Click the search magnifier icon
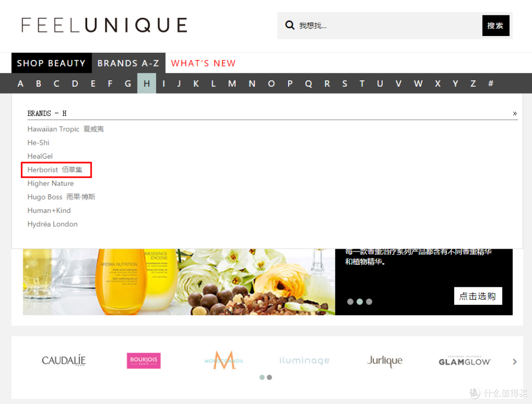The image size is (532, 404). point(290,25)
